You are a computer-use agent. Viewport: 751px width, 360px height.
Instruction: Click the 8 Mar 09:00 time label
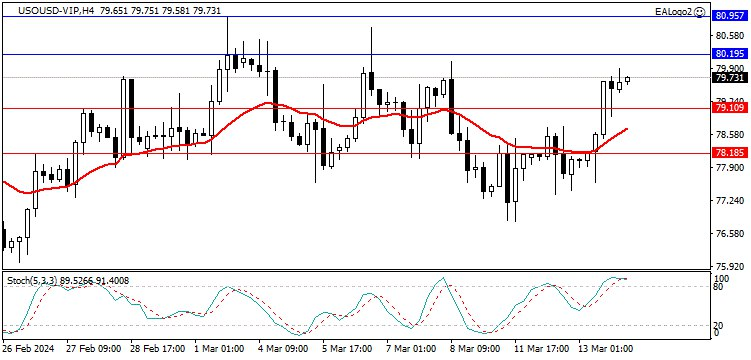[475, 348]
